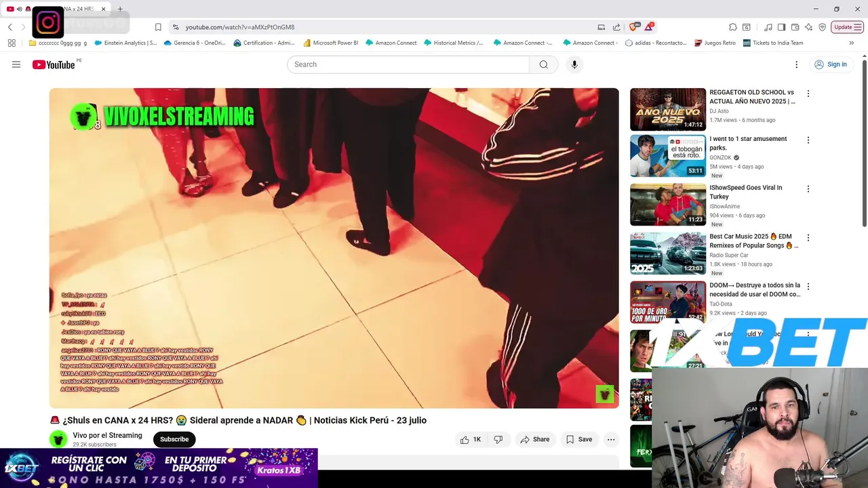Open Brave Shields lion icon
Screen dimensions: 868x488
click(x=633, y=27)
